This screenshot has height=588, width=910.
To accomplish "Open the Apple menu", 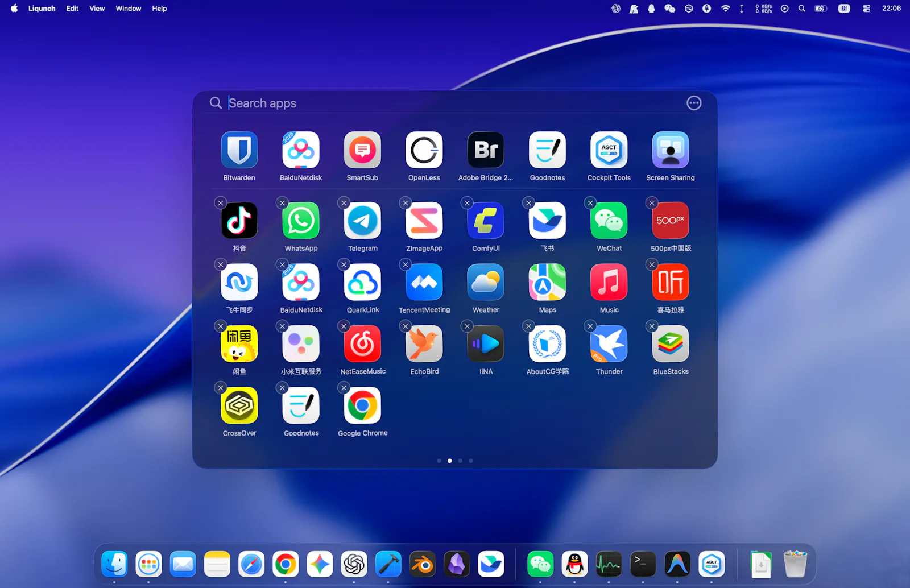I will tap(14, 9).
